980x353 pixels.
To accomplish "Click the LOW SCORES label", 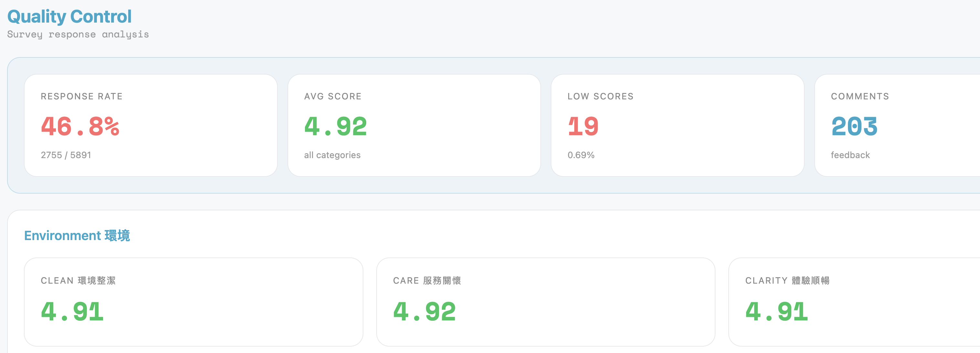I will pos(600,96).
